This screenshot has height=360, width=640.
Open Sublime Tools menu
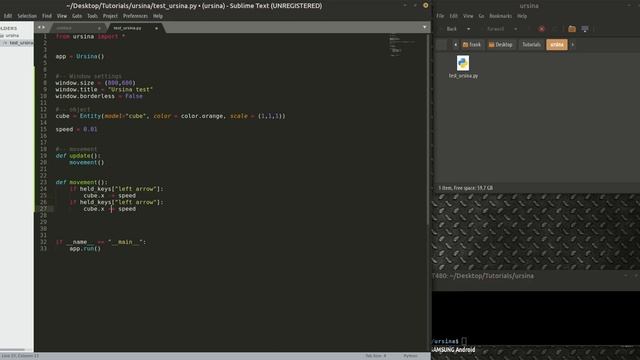click(x=93, y=16)
